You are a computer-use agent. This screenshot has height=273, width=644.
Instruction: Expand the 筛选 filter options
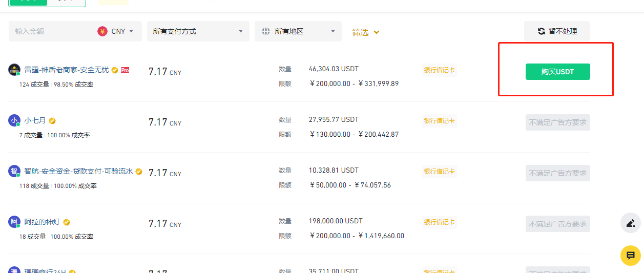366,32
